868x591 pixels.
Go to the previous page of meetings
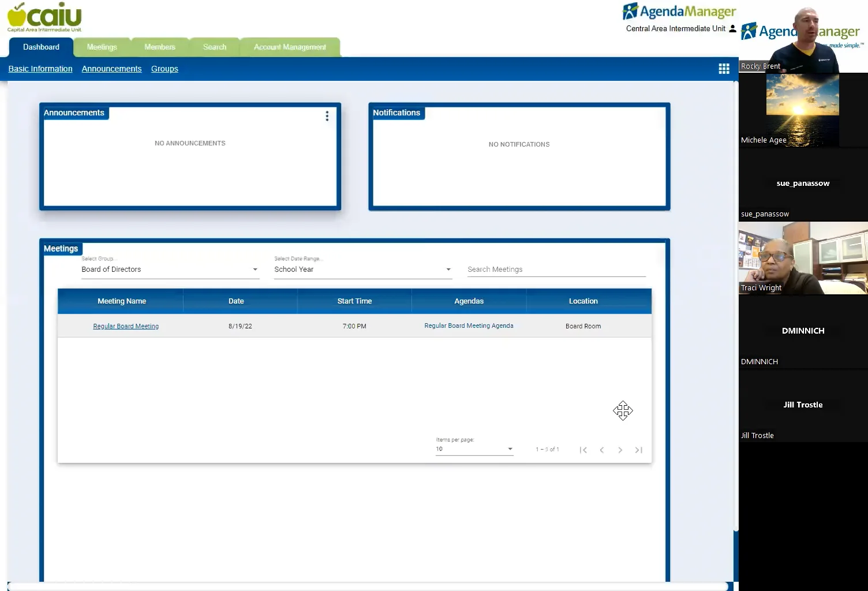(602, 450)
